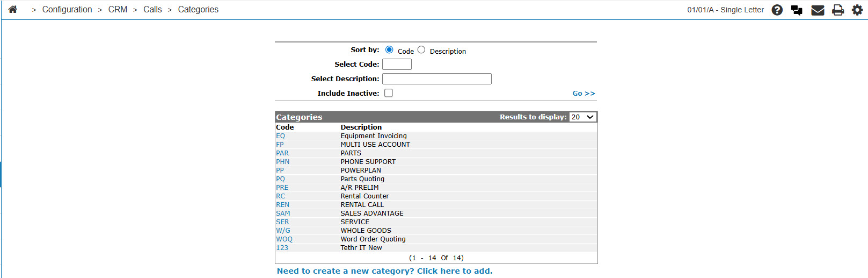Focus the Select Description input field

point(437,79)
